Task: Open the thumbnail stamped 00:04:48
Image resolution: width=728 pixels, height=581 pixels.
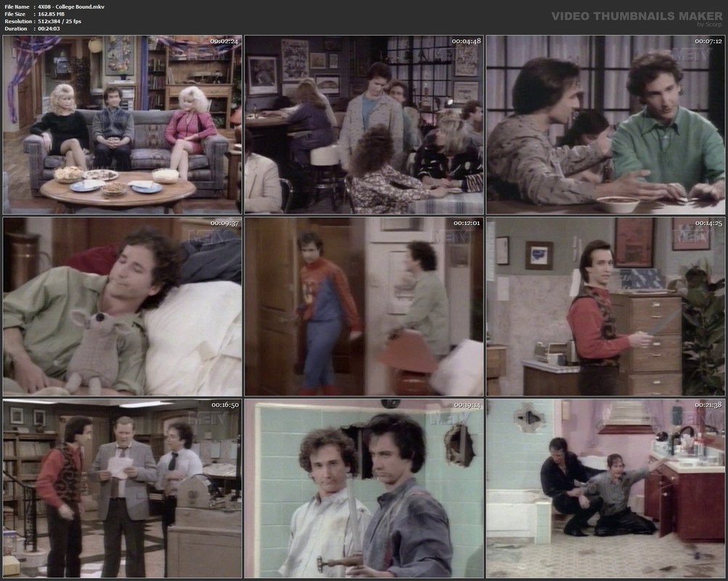Action: pyautogui.click(x=364, y=124)
